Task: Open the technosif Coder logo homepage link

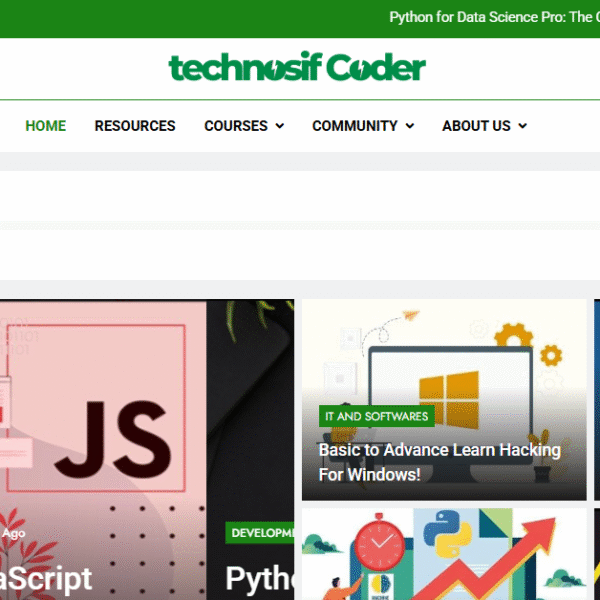Action: 297,67
